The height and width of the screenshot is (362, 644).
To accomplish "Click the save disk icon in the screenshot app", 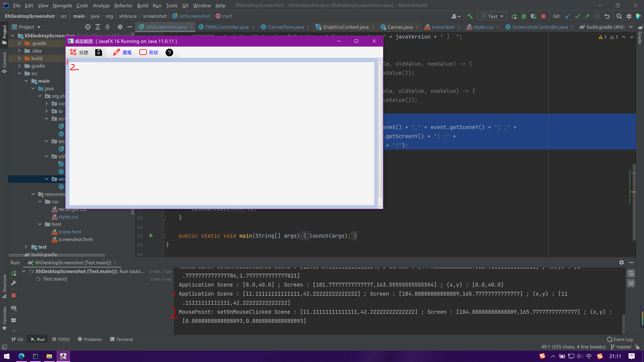I will [x=98, y=52].
